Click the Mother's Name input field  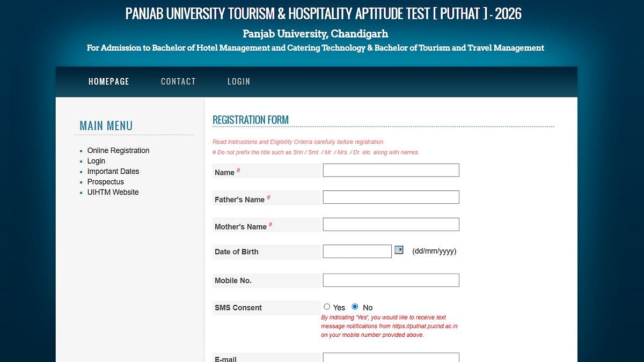(x=391, y=224)
